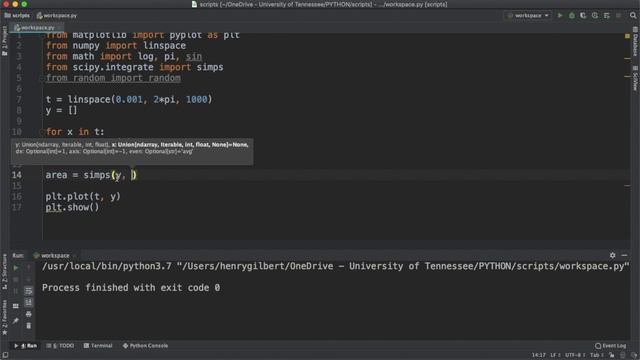
Task: Hide the Run panel with minimize dash
Action: (624, 255)
